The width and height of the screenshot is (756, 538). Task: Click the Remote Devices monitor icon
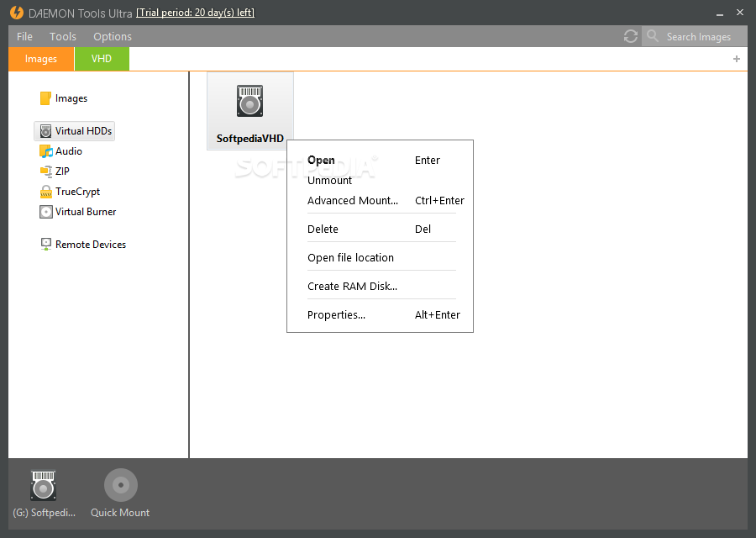coord(46,244)
